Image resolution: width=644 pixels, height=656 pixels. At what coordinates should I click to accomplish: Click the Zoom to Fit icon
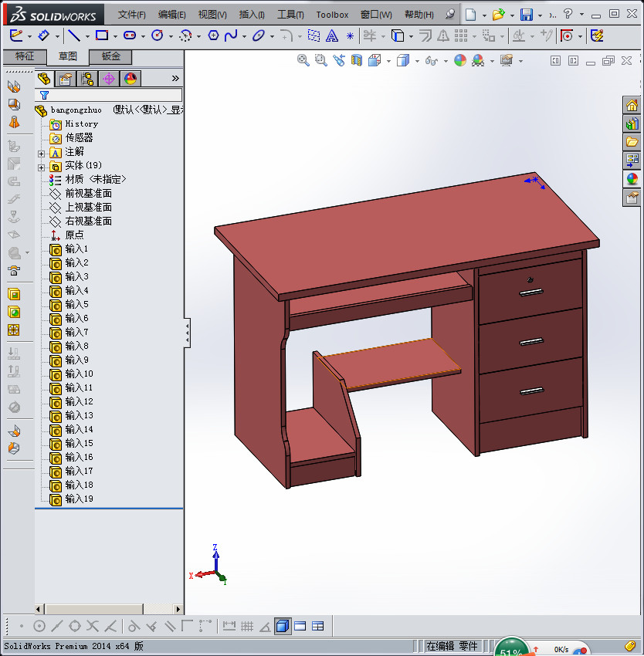[303, 60]
